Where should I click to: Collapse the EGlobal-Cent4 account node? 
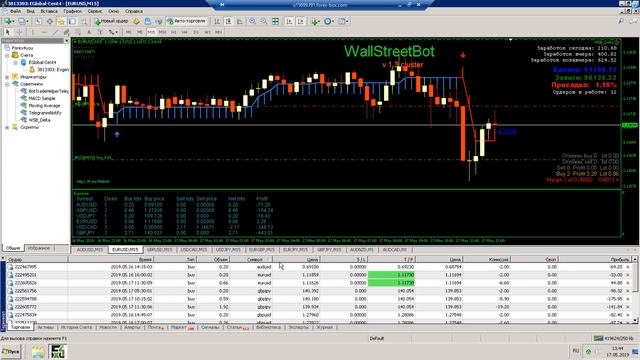16,62
